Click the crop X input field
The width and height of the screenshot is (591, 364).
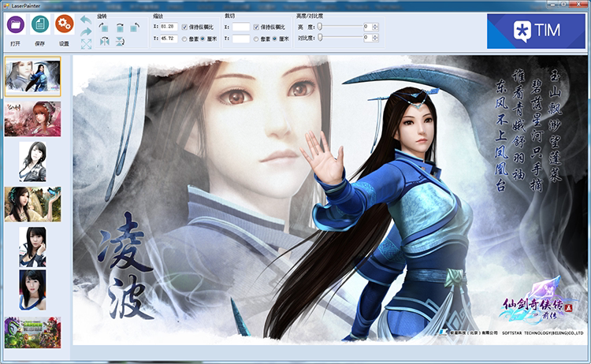pyautogui.click(x=241, y=27)
